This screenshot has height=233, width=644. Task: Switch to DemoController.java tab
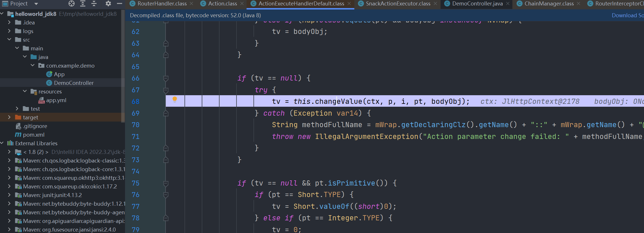pyautogui.click(x=477, y=4)
